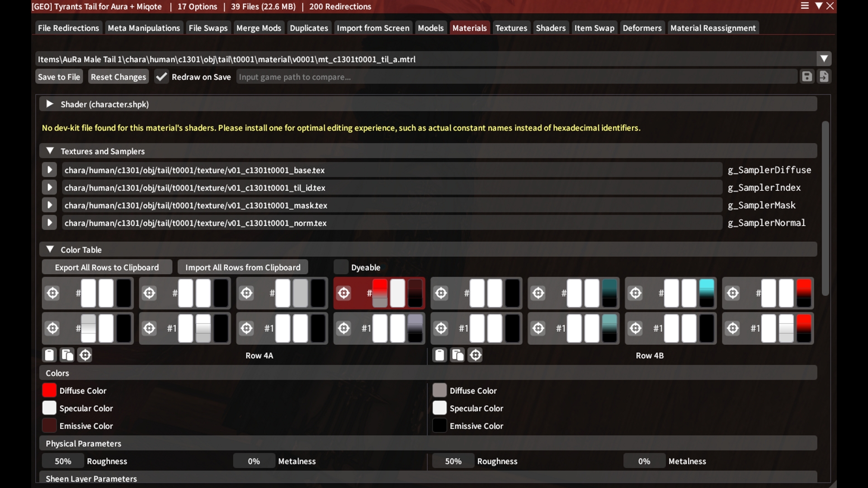
Task: Select the File Swaps tab
Action: pos(208,28)
